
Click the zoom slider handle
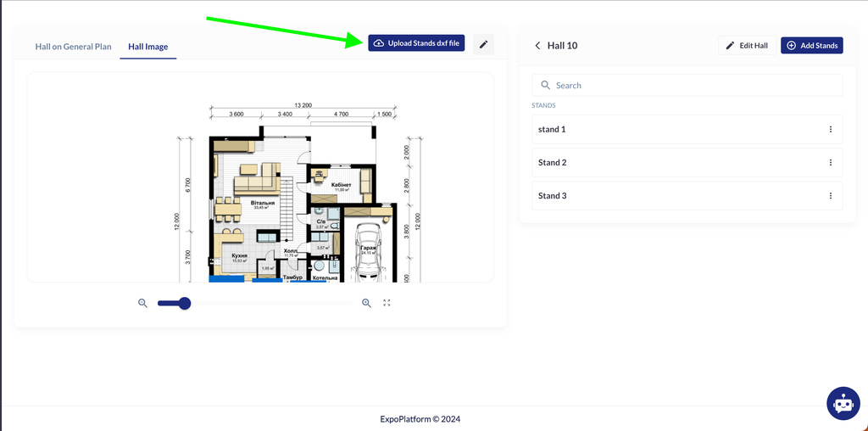[184, 303]
